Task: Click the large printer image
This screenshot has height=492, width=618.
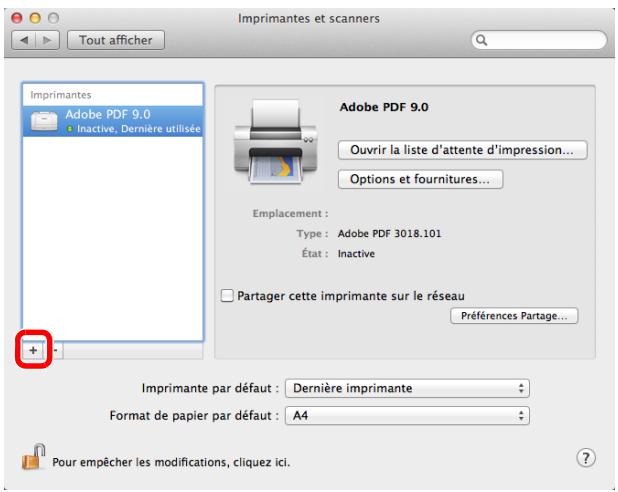Action: [x=275, y=141]
